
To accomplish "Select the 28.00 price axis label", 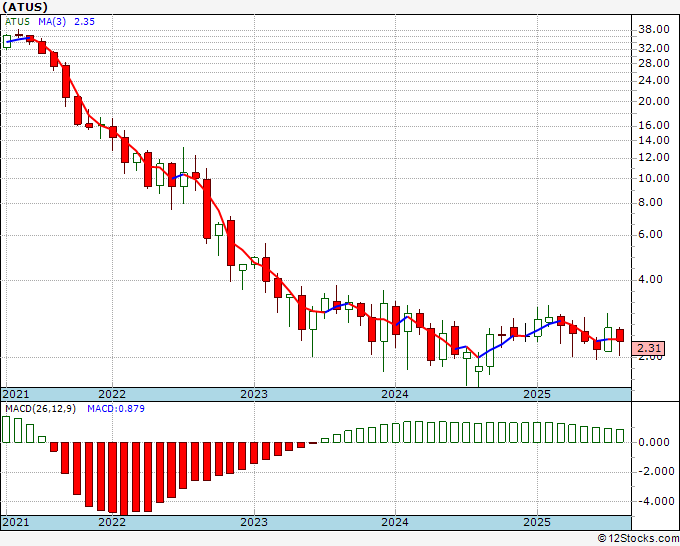I will [x=654, y=63].
